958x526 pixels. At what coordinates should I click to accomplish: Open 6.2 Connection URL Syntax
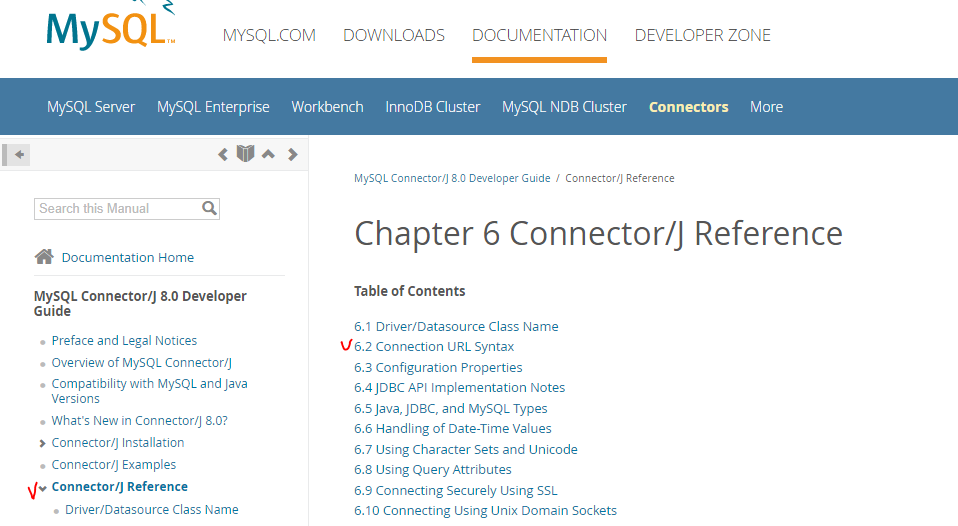pyautogui.click(x=434, y=346)
